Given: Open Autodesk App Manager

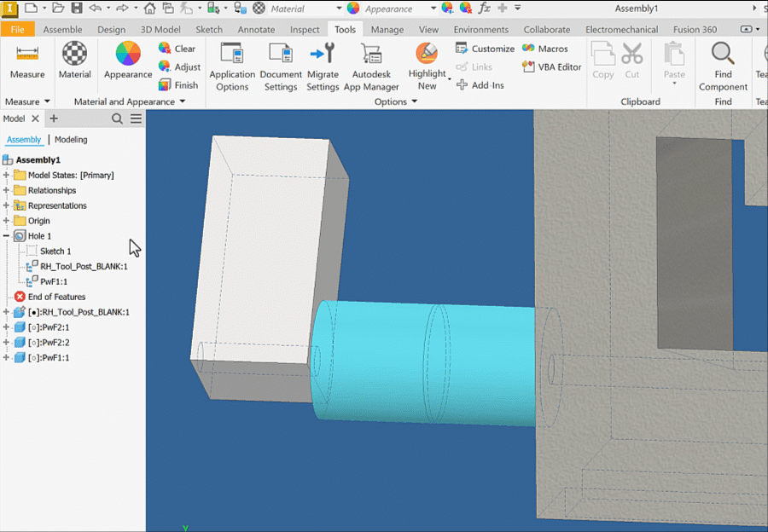Looking at the screenshot, I should [371, 67].
